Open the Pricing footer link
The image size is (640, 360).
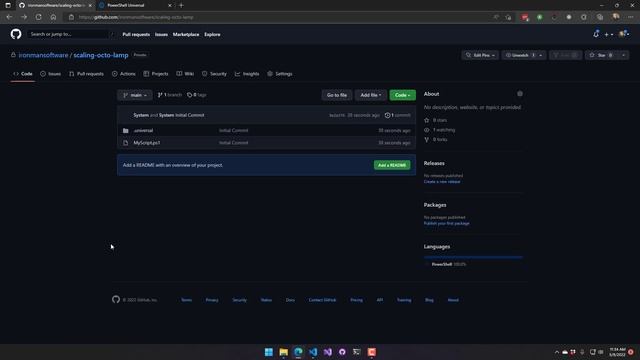coord(356,300)
